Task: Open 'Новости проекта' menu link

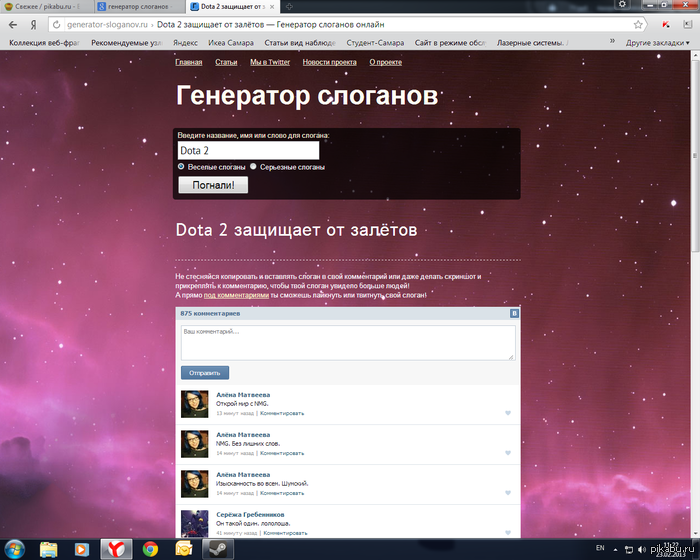Action: (329, 62)
